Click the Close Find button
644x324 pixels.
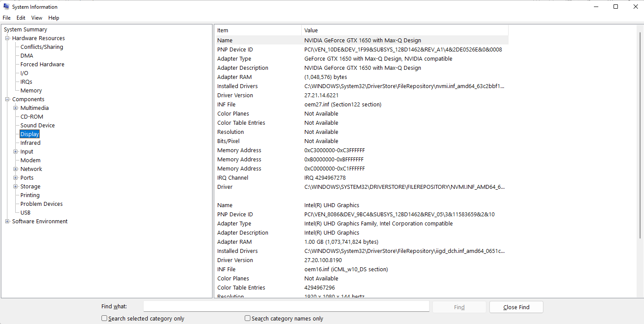(516, 307)
